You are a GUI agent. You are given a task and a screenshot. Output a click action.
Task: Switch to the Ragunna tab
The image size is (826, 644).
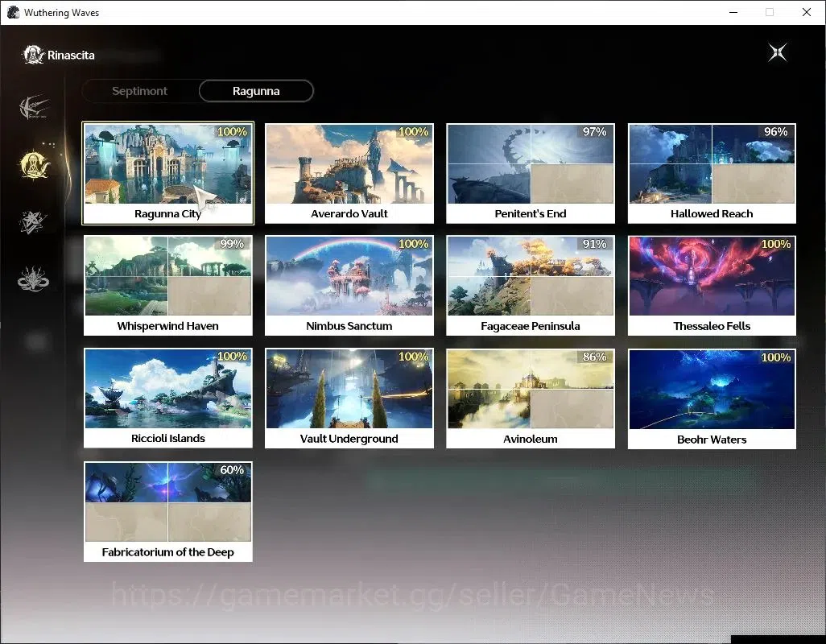pyautogui.click(x=256, y=91)
